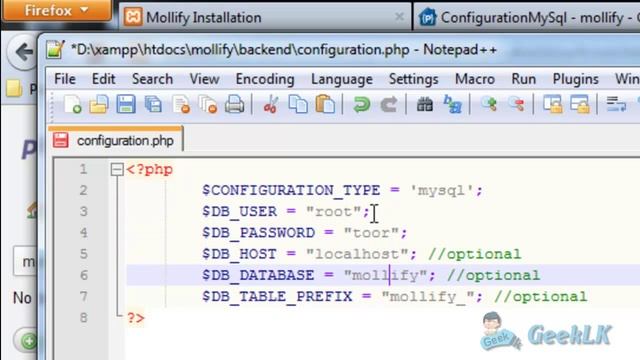The image size is (640, 360).
Task: Collapse the php code fold marker
Action: click(x=117, y=169)
